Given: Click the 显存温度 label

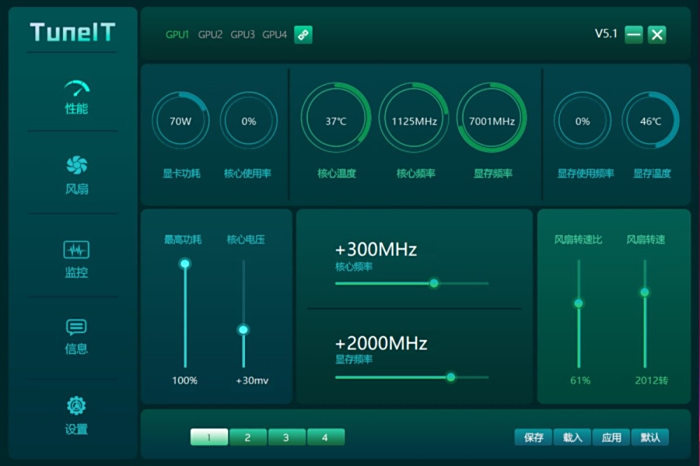Looking at the screenshot, I should tap(652, 173).
